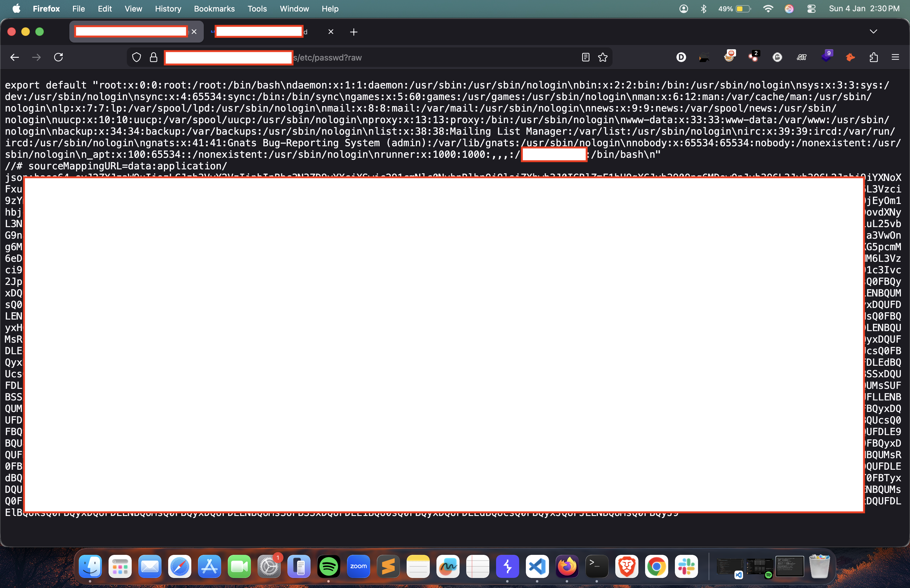Image resolution: width=910 pixels, height=588 pixels.
Task: Open Notes from the Dock
Action: 418,566
